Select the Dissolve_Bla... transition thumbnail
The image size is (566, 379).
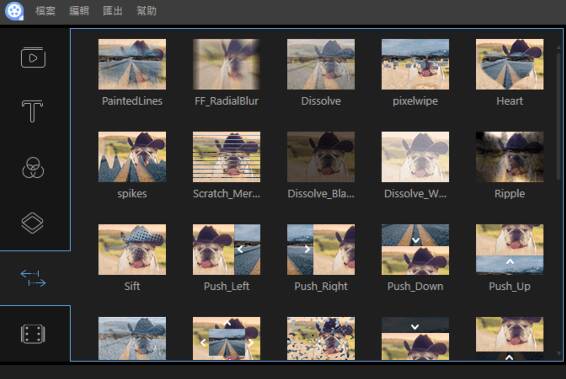[321, 157]
